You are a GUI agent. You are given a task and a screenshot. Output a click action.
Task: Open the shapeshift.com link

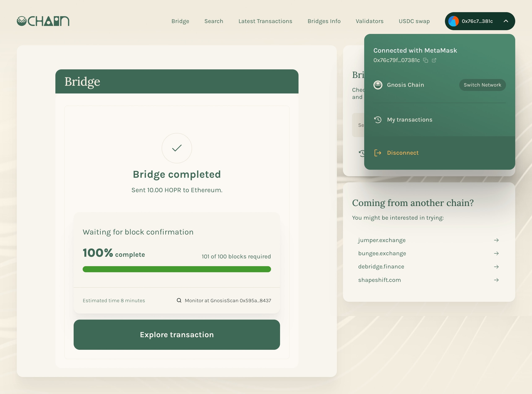379,280
